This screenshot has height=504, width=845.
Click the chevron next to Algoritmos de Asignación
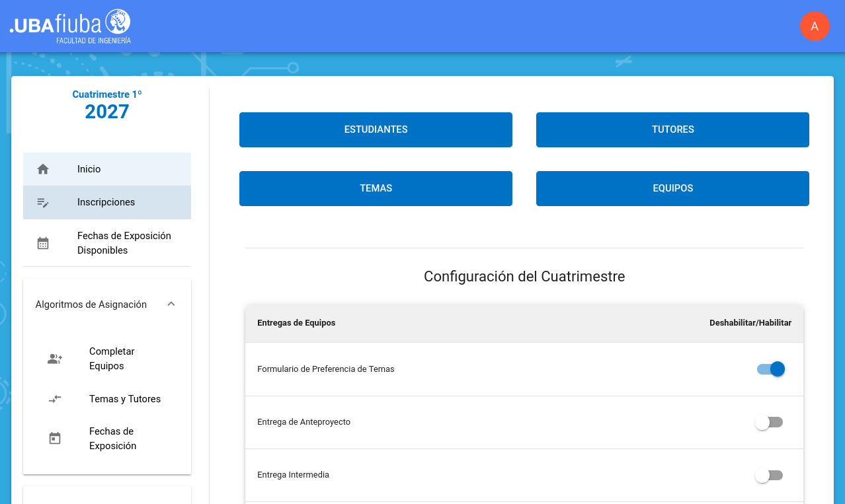point(171,304)
